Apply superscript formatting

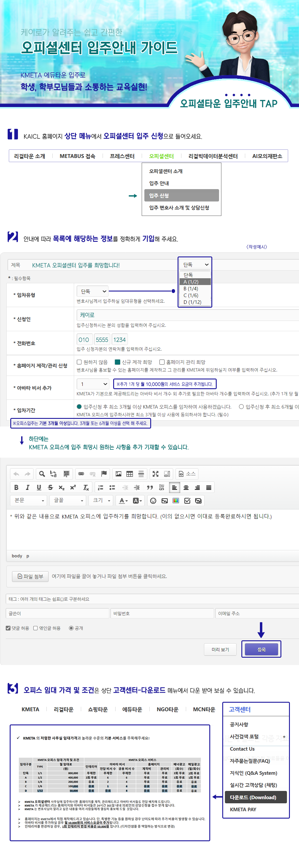coord(73,487)
